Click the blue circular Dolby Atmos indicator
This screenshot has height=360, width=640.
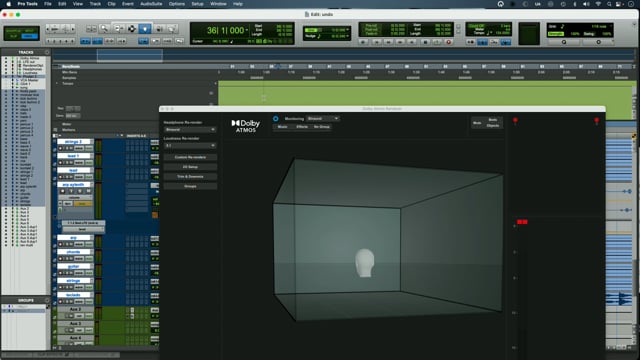(x=276, y=118)
